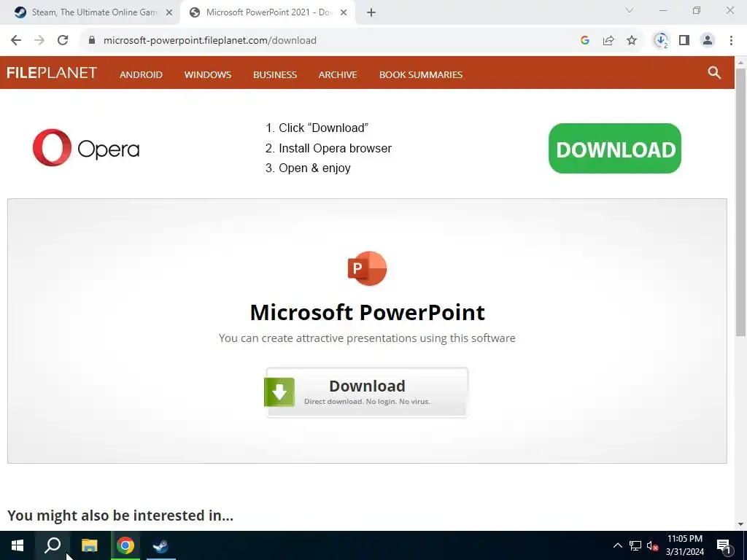Expand the tab search chevron

point(630,10)
